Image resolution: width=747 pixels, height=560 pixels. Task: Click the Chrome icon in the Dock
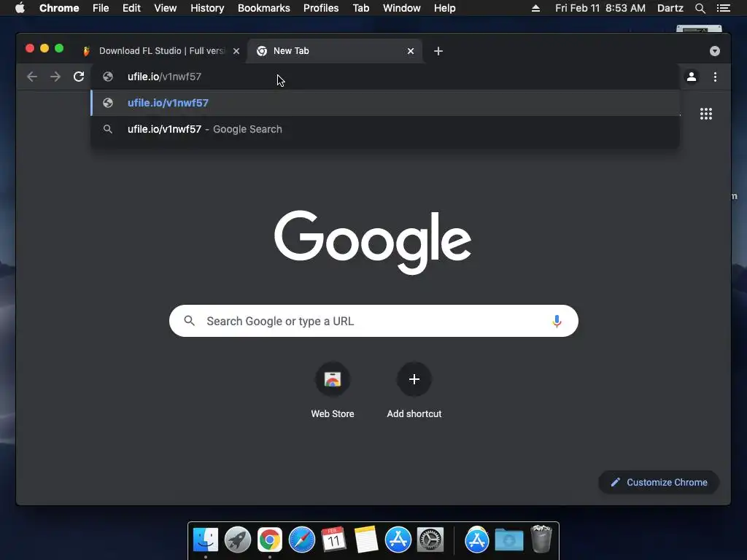coord(270,540)
